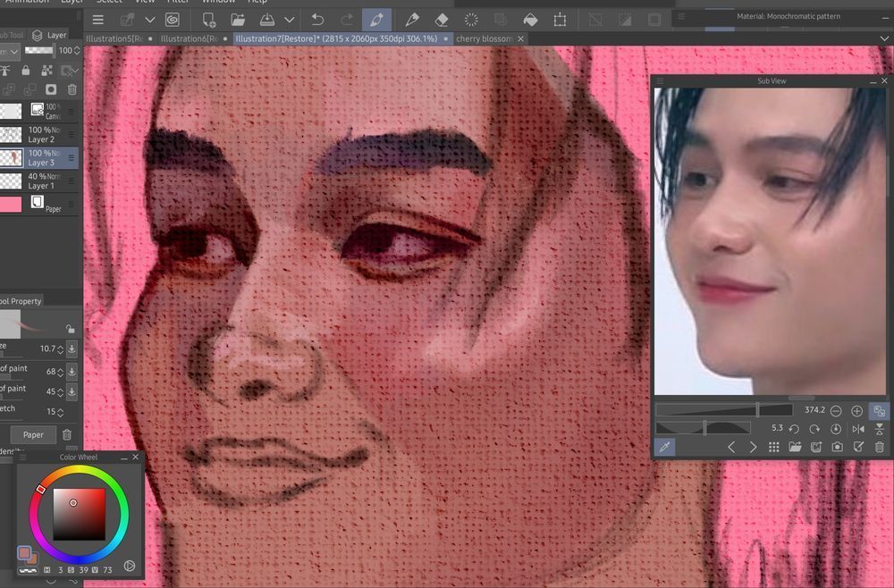Toggle the auto-switch color pick mode in Sub View

tap(879, 410)
